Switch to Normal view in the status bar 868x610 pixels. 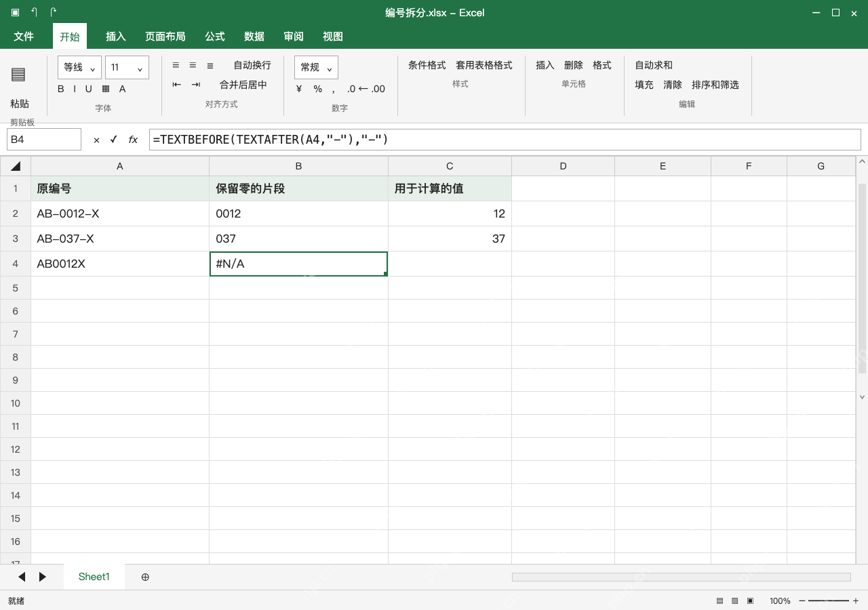coord(719,601)
